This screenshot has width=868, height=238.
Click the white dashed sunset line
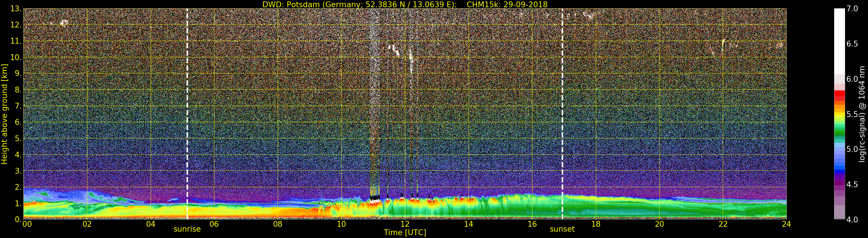(562, 114)
